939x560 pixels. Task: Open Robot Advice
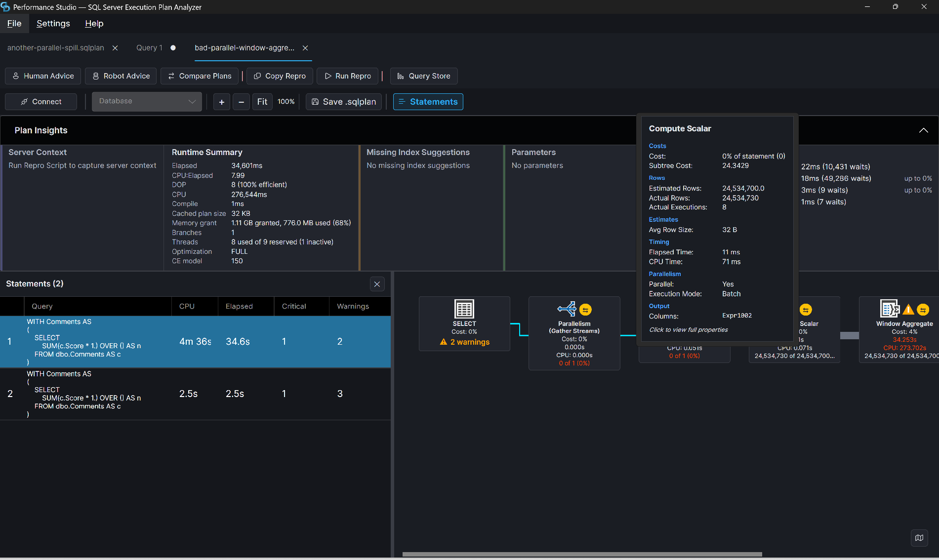coord(121,76)
